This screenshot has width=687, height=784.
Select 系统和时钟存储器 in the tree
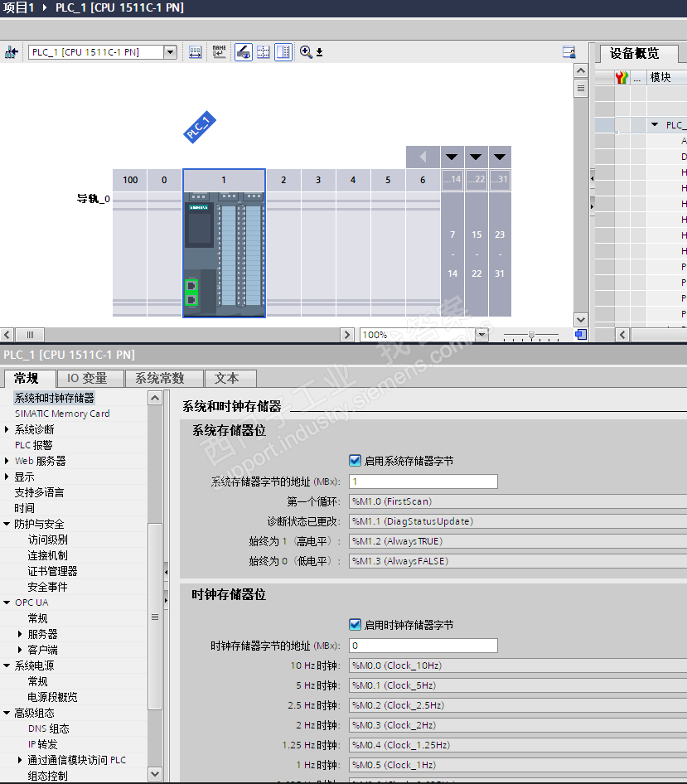[x=54, y=398]
